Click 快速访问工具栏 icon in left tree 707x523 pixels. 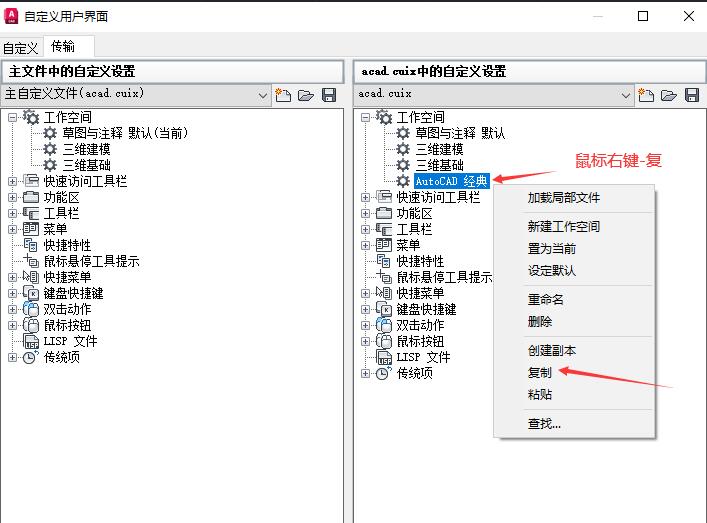click(x=31, y=181)
